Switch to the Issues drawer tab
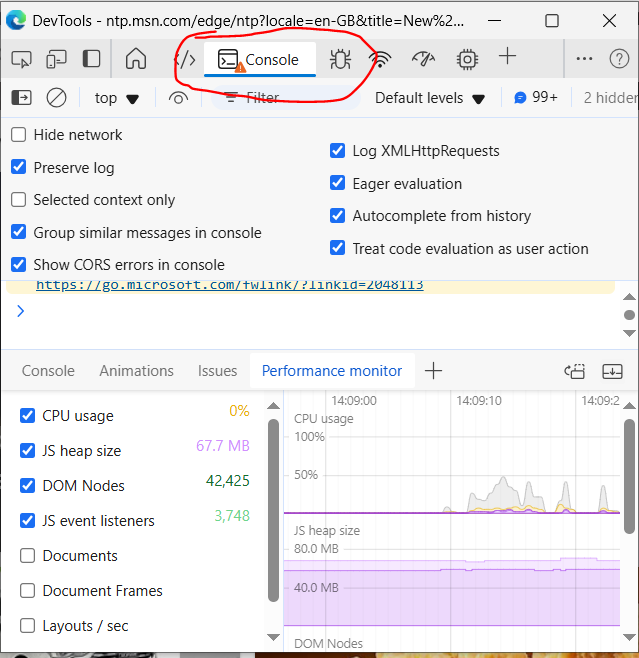The height and width of the screenshot is (658, 639). pyautogui.click(x=217, y=371)
